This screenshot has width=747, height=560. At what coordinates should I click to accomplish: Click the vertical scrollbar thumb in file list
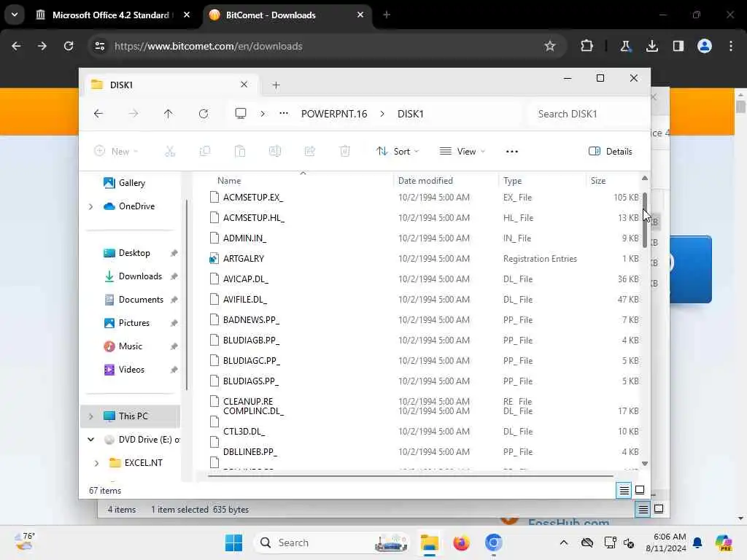(645, 220)
